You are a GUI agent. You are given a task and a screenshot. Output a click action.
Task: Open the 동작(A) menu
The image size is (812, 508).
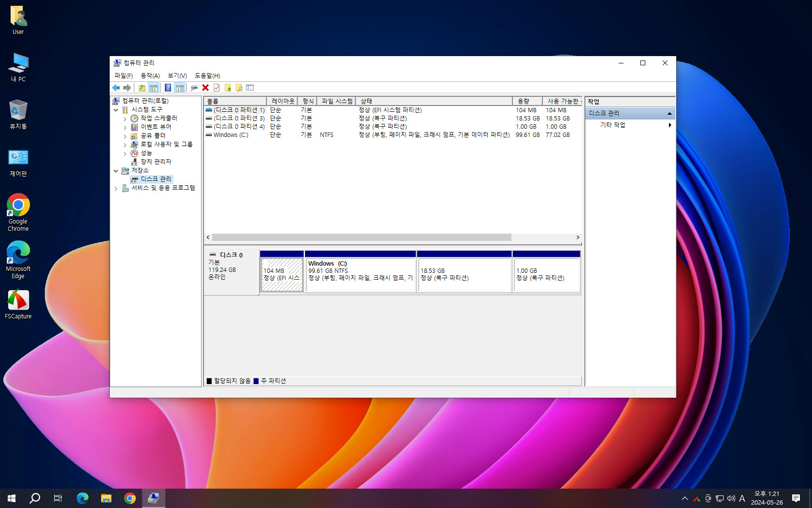click(x=150, y=75)
